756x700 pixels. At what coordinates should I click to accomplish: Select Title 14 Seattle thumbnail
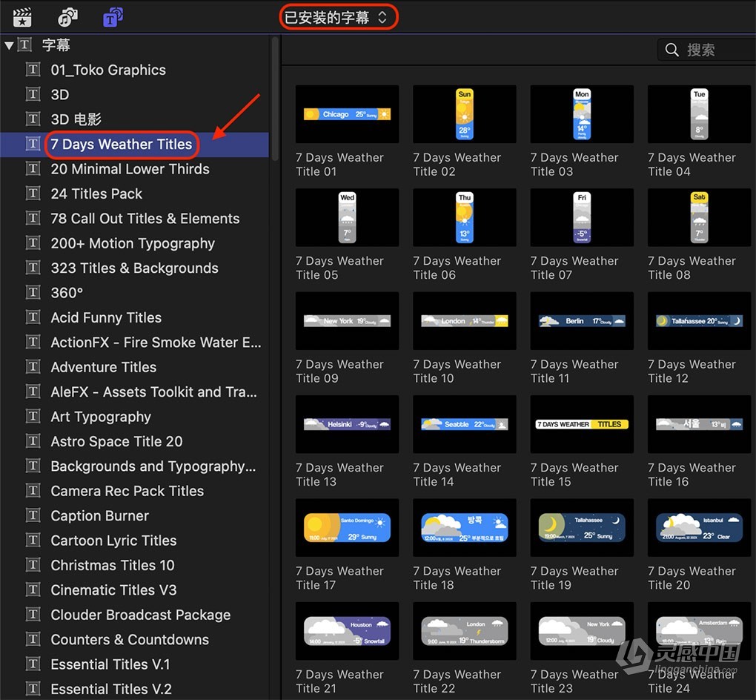click(464, 424)
